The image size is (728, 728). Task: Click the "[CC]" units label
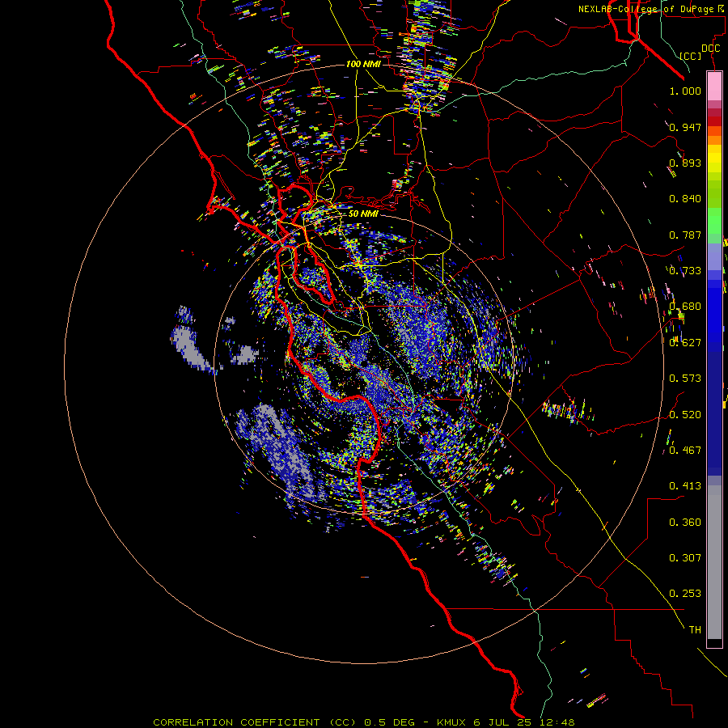[691, 56]
